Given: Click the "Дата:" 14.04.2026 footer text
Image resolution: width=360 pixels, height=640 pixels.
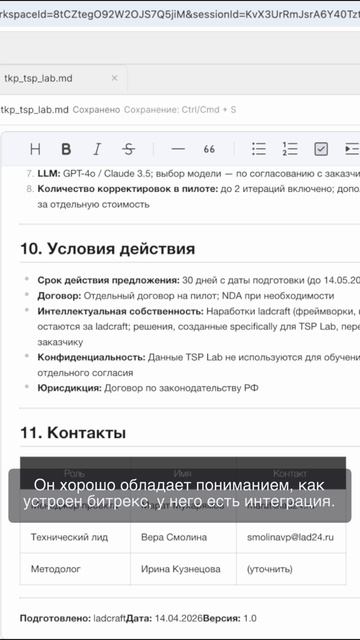Looking at the screenshot, I should (x=164, y=618).
